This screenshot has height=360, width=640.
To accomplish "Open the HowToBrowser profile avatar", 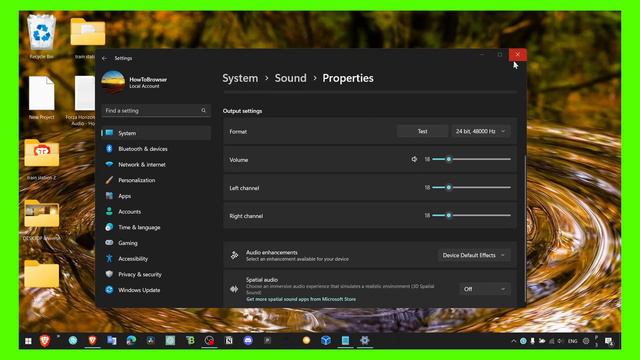I will point(113,82).
